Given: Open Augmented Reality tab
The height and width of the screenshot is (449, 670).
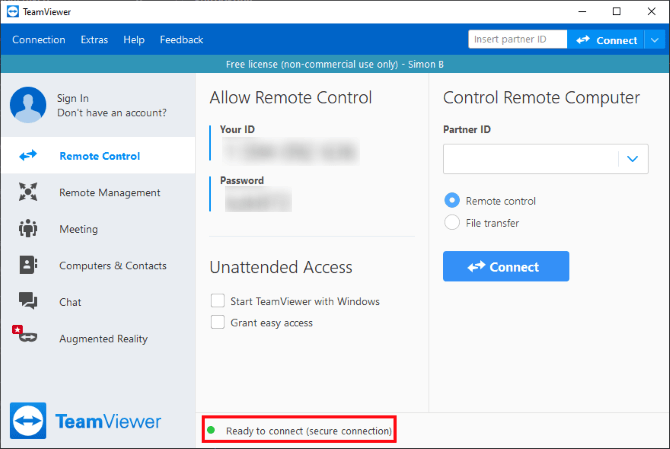Looking at the screenshot, I should click(98, 338).
